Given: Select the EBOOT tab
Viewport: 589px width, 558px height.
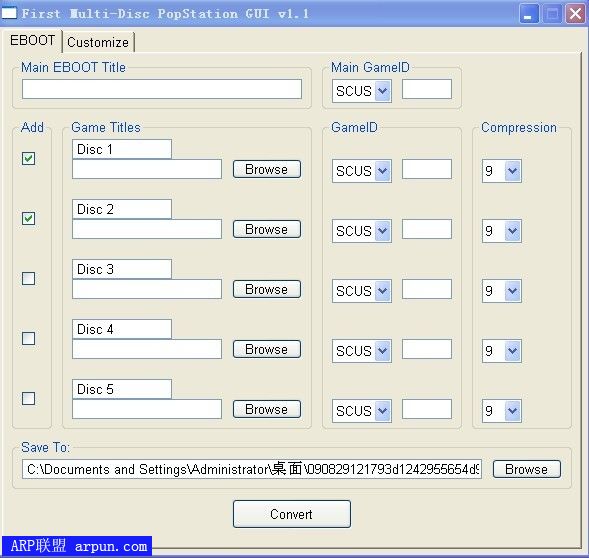Looking at the screenshot, I should pos(32,41).
